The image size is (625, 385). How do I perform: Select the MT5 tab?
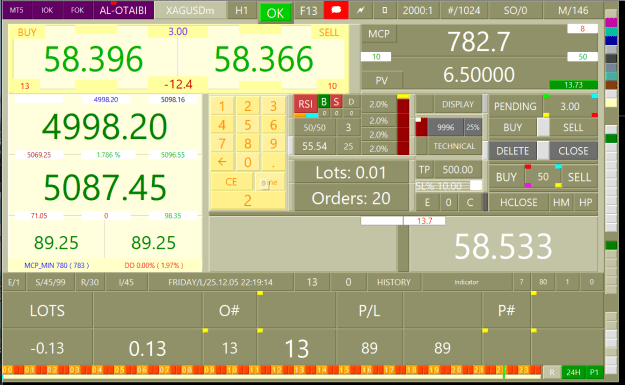click(16, 10)
